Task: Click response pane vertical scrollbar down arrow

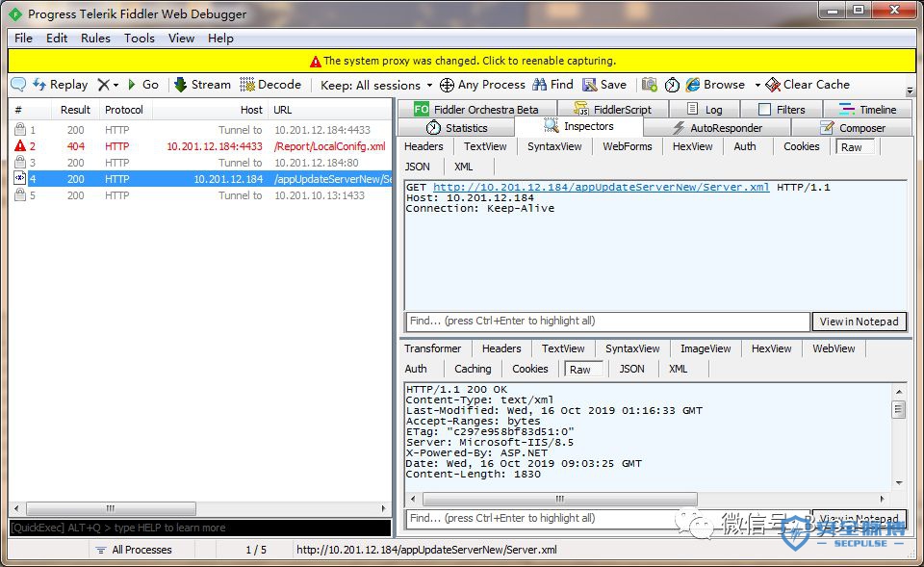Action: [x=899, y=482]
